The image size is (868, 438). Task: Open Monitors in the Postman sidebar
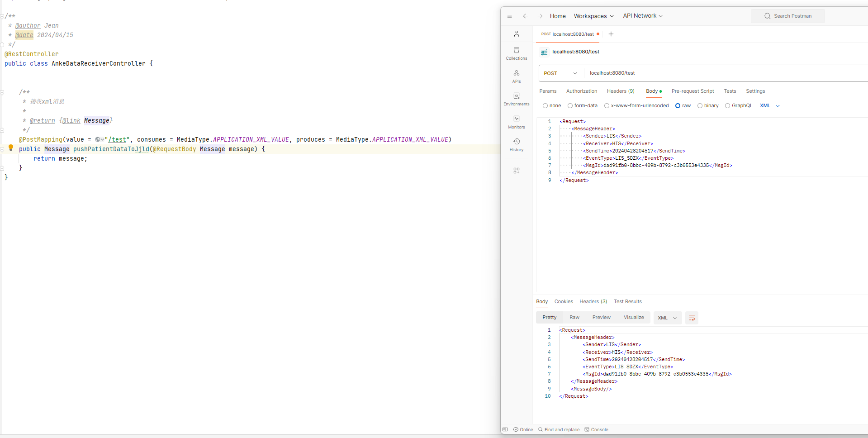pos(517,122)
